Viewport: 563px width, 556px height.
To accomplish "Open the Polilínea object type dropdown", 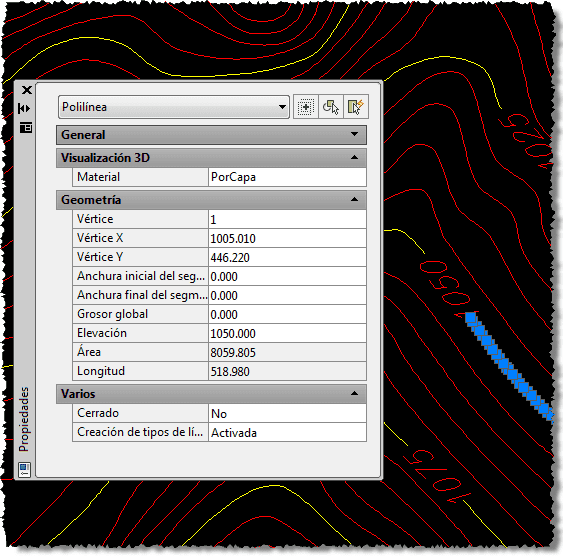I will click(174, 107).
